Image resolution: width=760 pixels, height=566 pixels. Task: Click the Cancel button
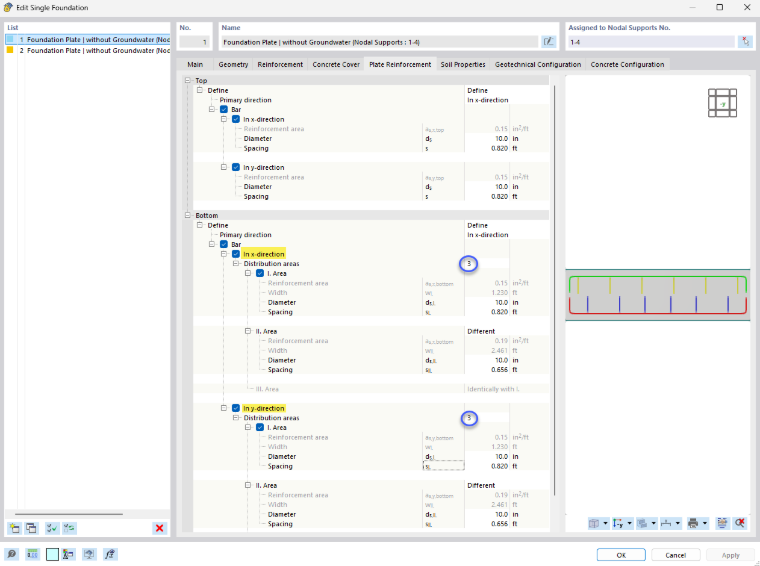tap(676, 555)
